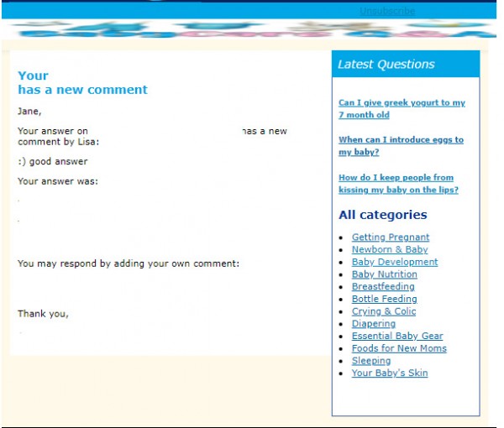504x428 pixels.
Task: Go to the Diapering category
Action: (374, 324)
